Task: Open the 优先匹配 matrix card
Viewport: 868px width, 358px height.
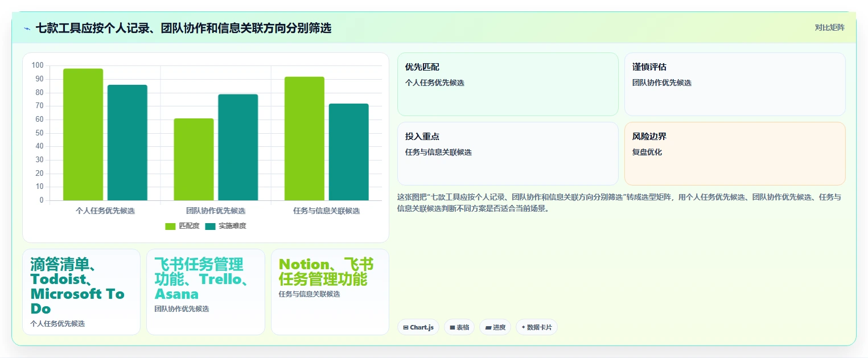Action: [508, 84]
